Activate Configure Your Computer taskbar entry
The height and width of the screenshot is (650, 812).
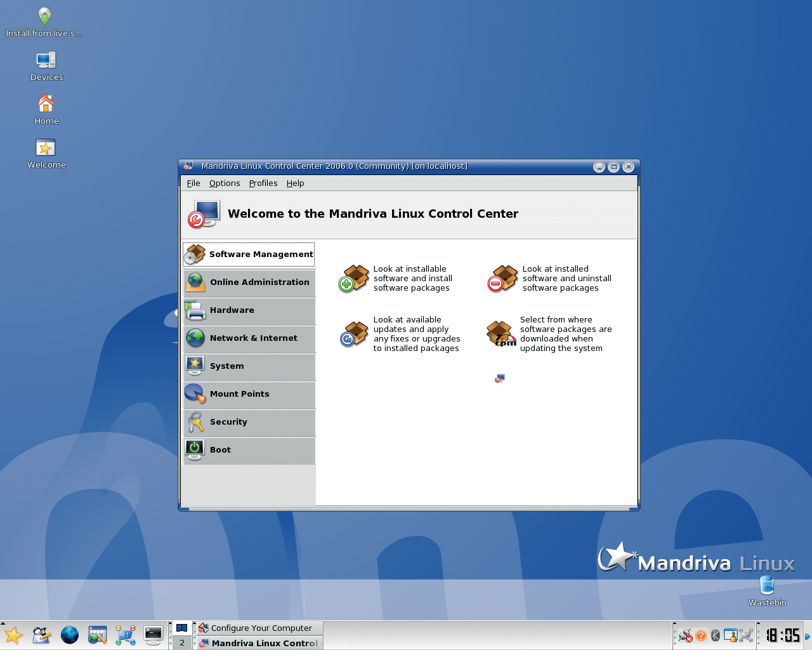[259, 628]
